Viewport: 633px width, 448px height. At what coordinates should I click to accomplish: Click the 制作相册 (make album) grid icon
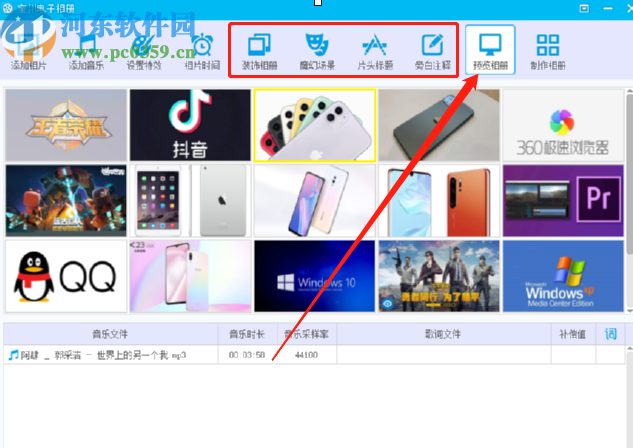(x=548, y=45)
